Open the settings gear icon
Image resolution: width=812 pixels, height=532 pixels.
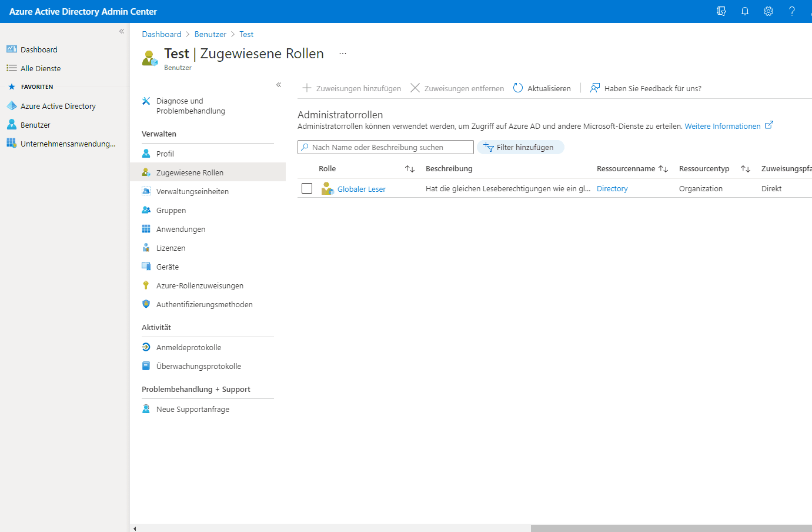click(x=768, y=11)
